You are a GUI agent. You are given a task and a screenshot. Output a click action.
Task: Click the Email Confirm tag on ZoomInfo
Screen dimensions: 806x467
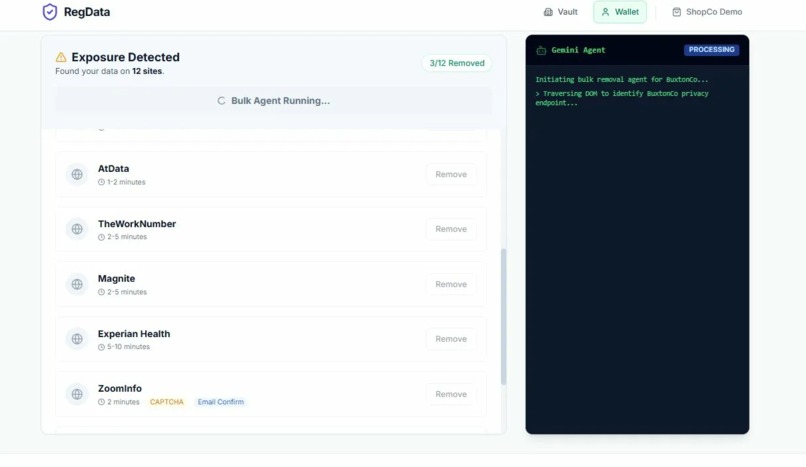tap(221, 402)
